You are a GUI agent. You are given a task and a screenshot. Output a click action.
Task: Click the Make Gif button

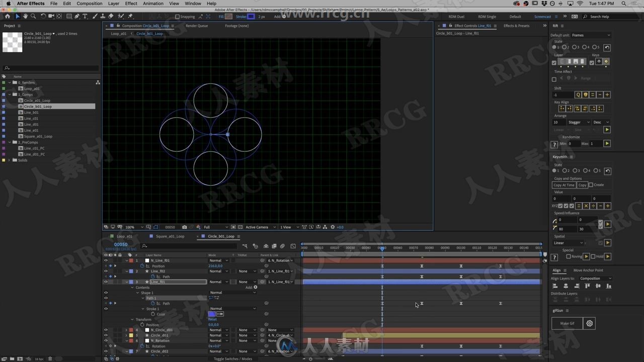click(x=567, y=324)
